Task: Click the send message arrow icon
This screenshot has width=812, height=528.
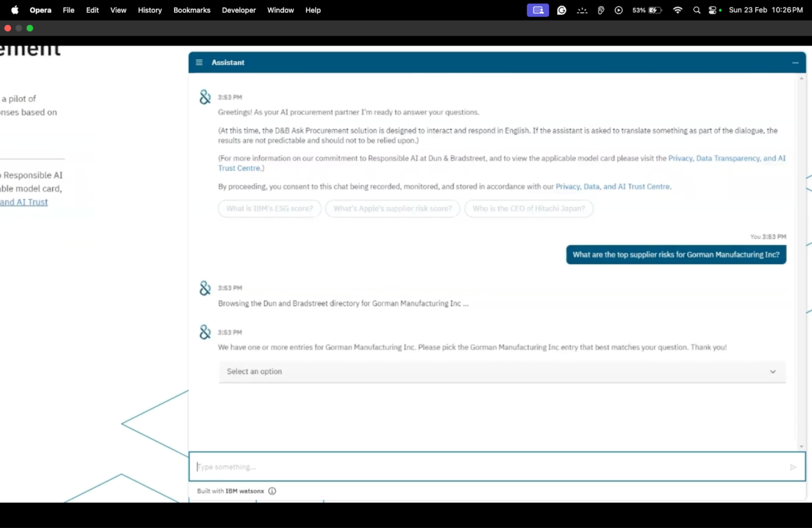Action: (793, 467)
